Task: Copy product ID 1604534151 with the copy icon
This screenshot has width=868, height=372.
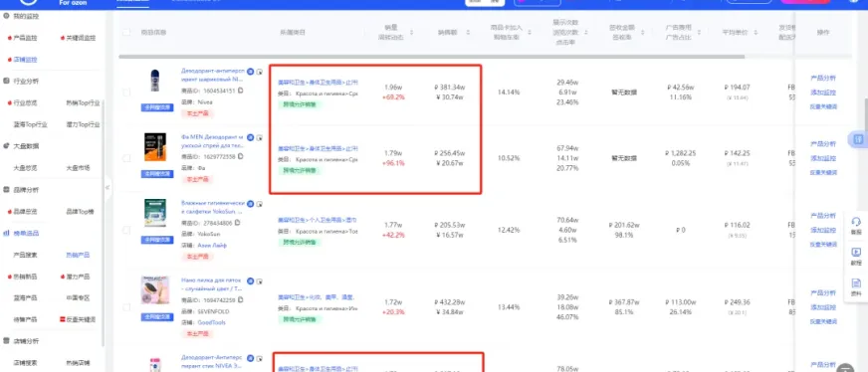Action: (240, 91)
